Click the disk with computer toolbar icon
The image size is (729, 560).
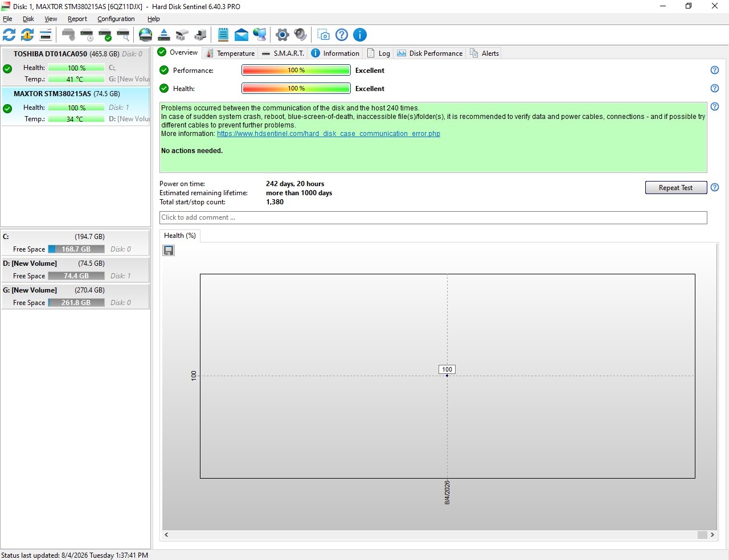pos(200,35)
